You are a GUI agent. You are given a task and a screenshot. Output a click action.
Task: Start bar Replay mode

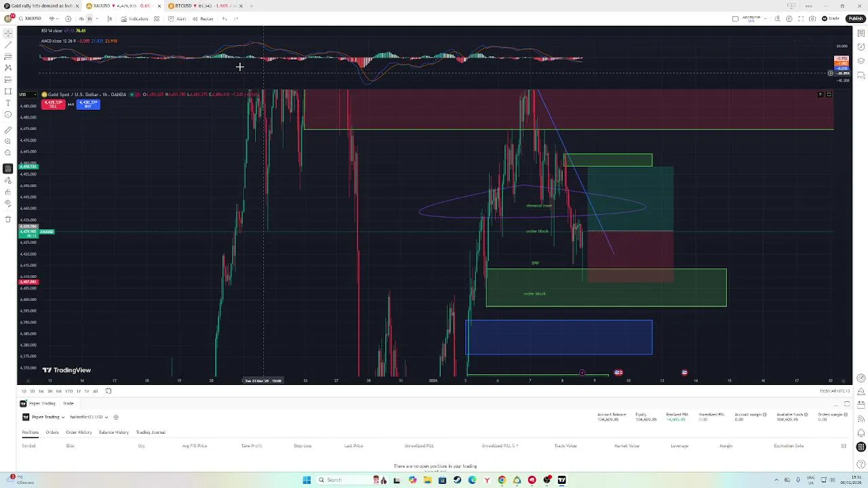(x=203, y=19)
